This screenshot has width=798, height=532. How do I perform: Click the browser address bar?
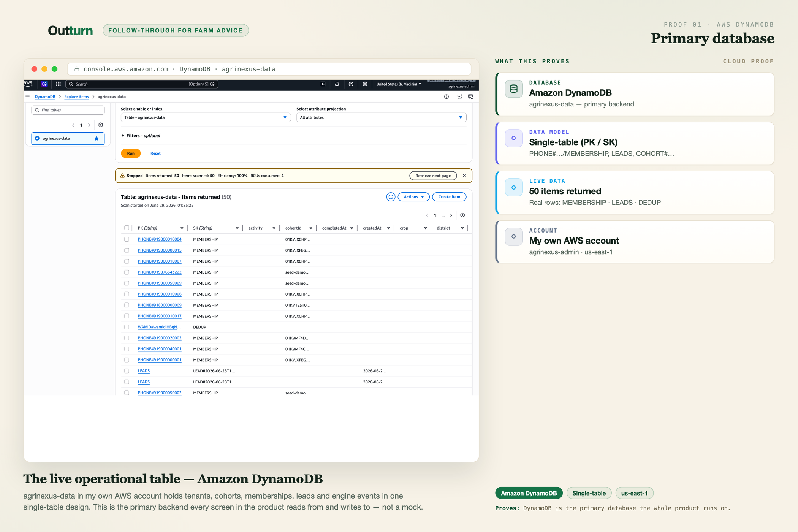tap(269, 69)
